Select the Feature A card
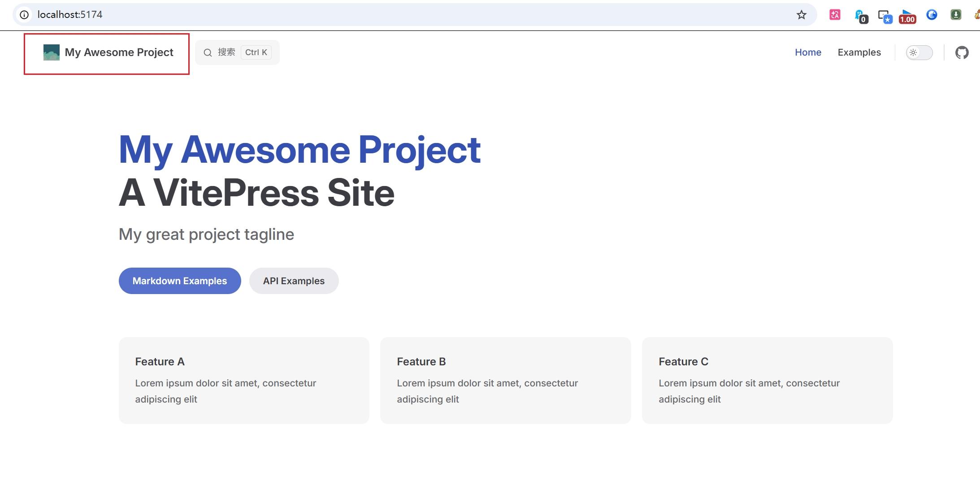 tap(244, 380)
